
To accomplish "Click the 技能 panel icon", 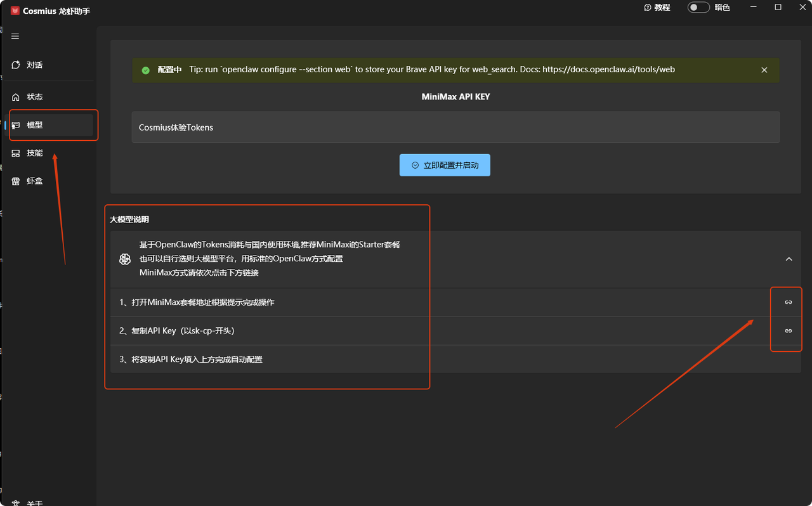I will [x=16, y=153].
